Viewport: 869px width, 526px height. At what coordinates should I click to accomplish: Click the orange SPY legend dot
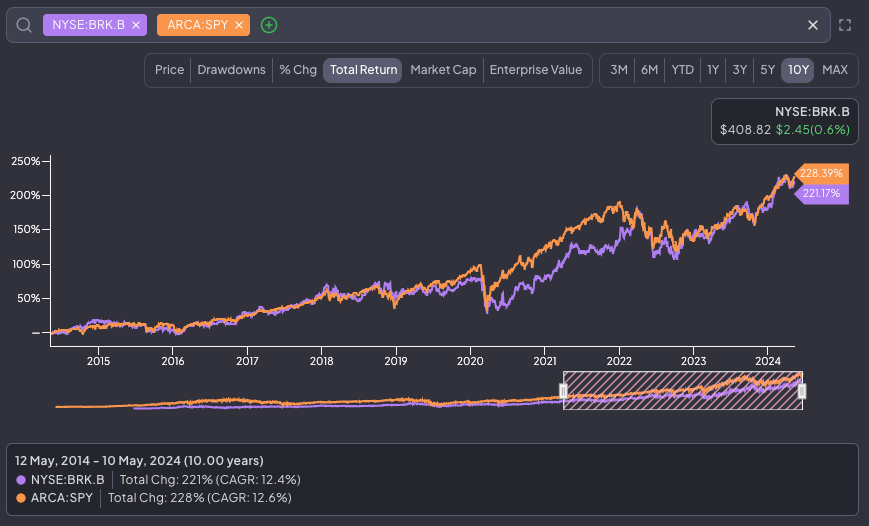[x=21, y=498]
